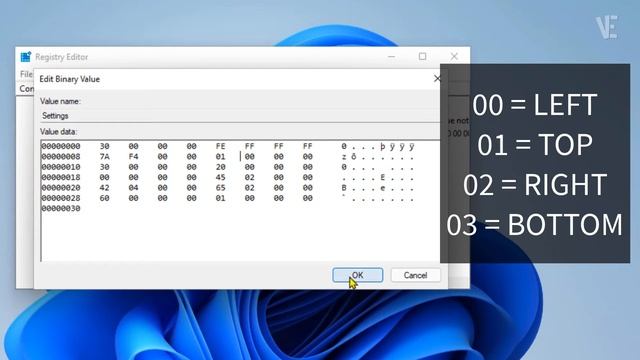Image resolution: width=640 pixels, height=360 pixels.
Task: Close the Edit Binary Value dialog
Action: click(x=437, y=78)
